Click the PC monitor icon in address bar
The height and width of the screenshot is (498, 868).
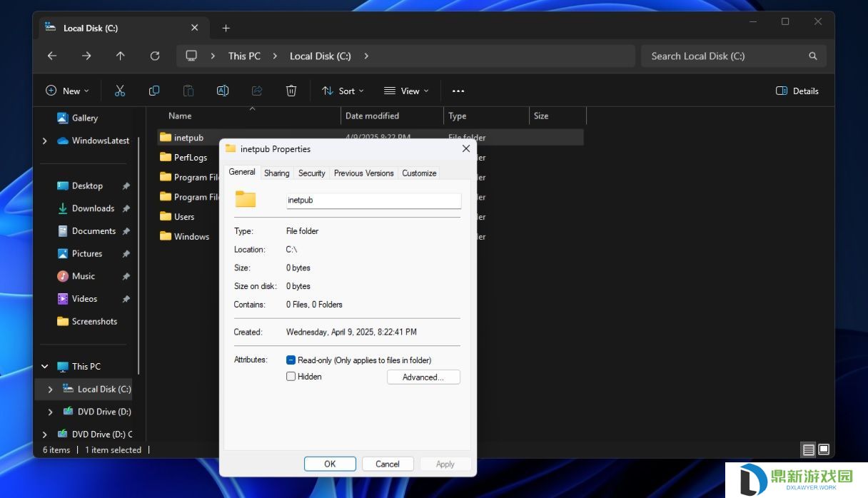click(191, 56)
